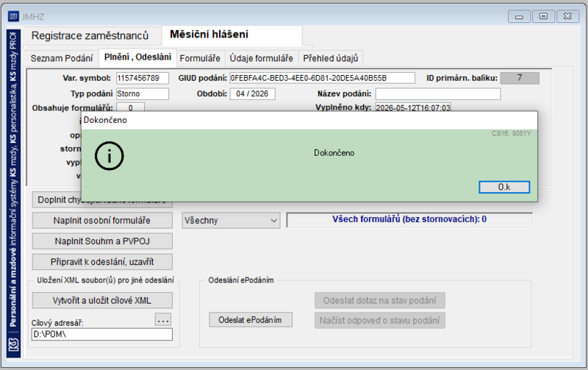Image resolution: width=588 pixels, height=370 pixels.
Task: Browse target folder with the ... button
Action: pos(162,320)
